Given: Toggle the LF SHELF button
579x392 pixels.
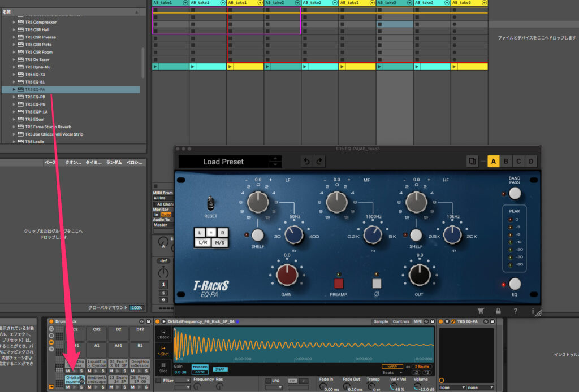Looking at the screenshot, I should tap(257, 235).
